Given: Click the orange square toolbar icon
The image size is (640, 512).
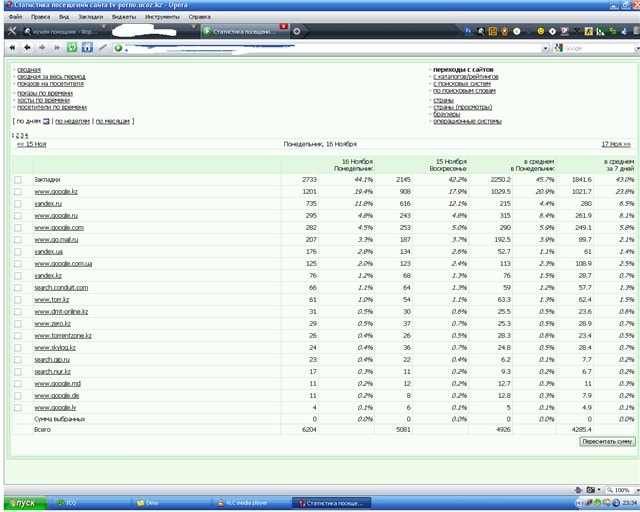Looking at the screenshot, I should tap(493, 31).
